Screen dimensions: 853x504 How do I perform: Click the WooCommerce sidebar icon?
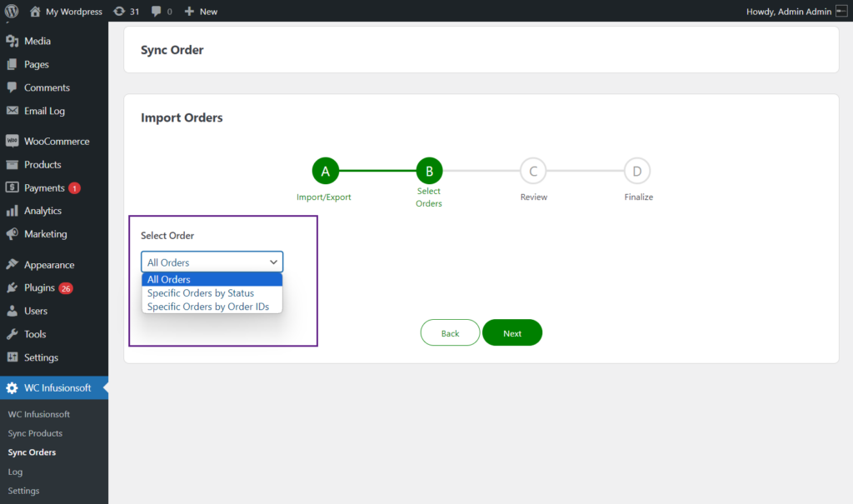[12, 141]
